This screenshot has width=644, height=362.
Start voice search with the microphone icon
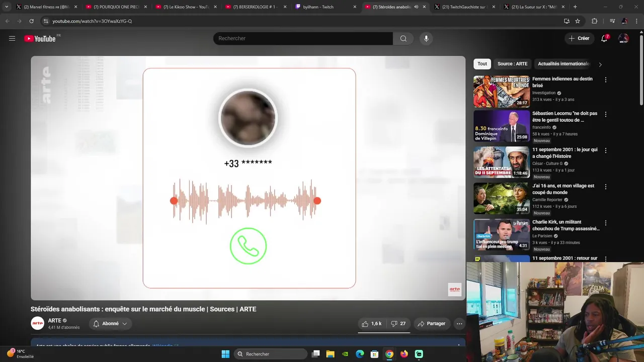click(426, 39)
